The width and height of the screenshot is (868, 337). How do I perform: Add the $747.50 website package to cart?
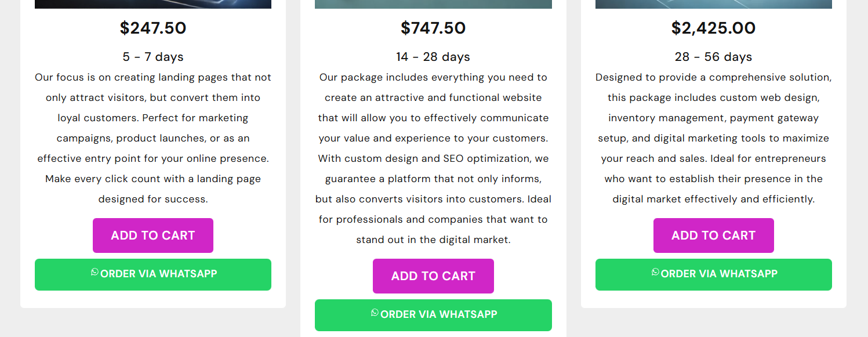[x=433, y=276]
